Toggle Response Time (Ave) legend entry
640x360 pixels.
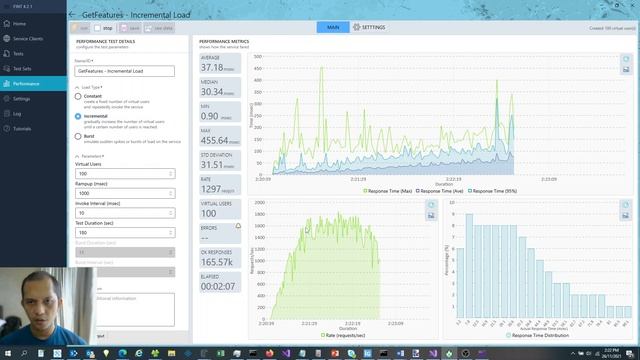[x=439, y=191]
